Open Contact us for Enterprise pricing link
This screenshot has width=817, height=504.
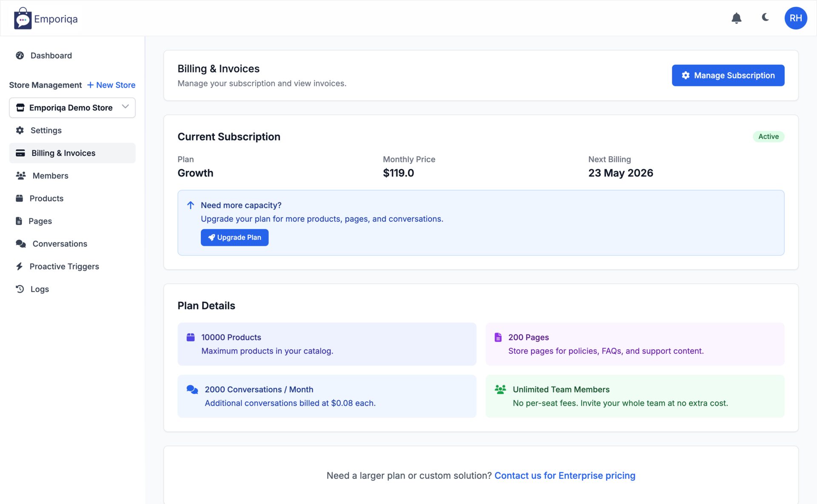565,476
